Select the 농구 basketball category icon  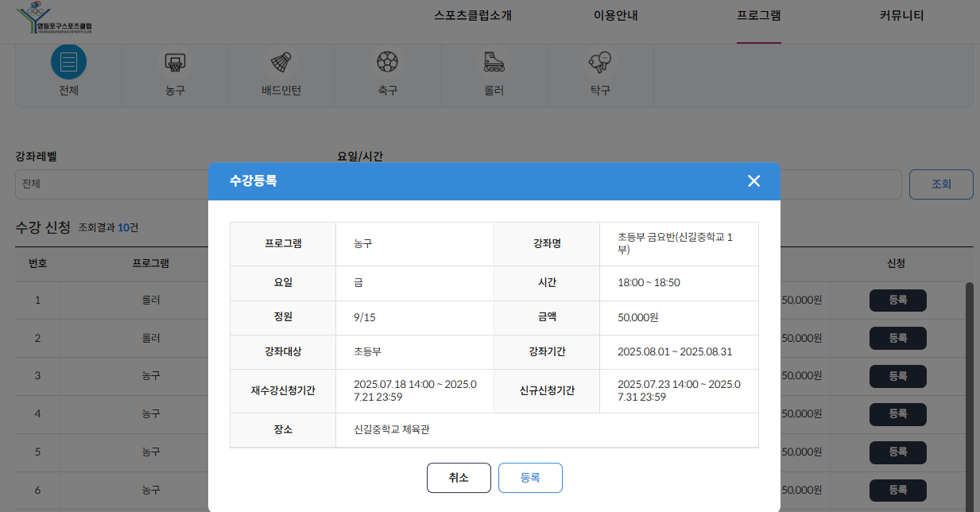coord(175,62)
